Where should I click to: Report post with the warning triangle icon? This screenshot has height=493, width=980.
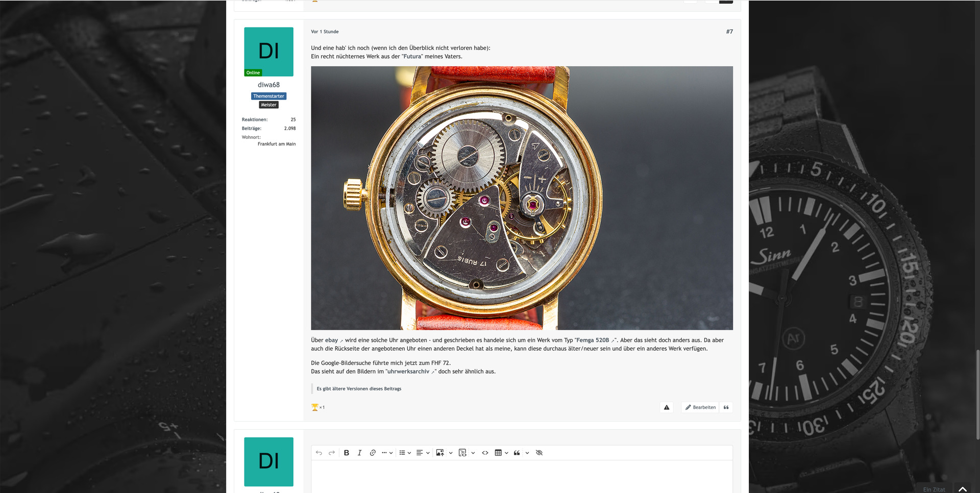point(667,407)
